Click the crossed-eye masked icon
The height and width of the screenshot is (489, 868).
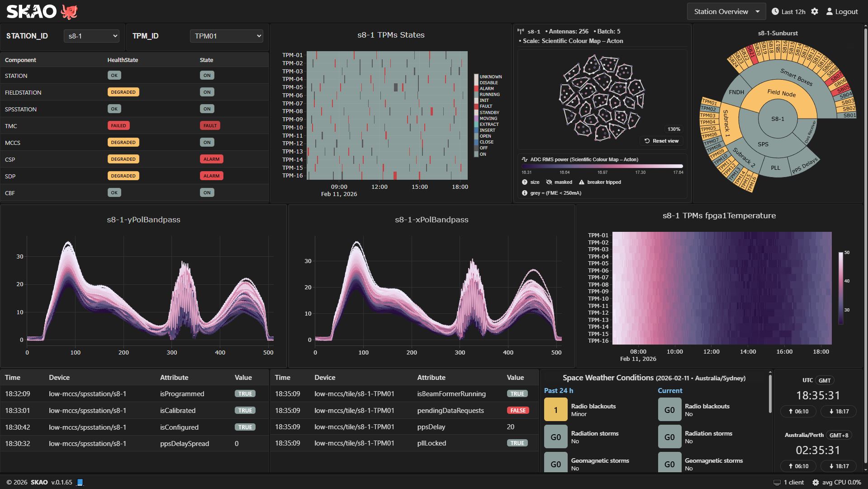(549, 182)
